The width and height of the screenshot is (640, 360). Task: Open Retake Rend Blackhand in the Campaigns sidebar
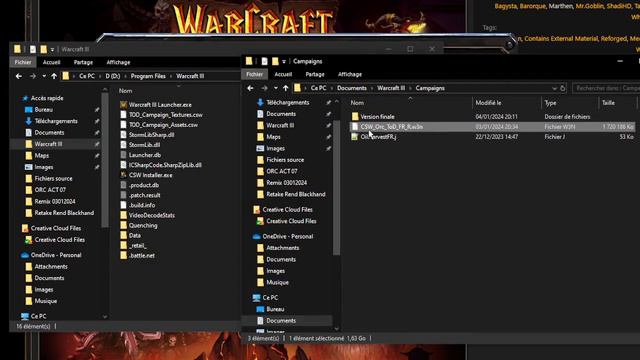pos(296,194)
